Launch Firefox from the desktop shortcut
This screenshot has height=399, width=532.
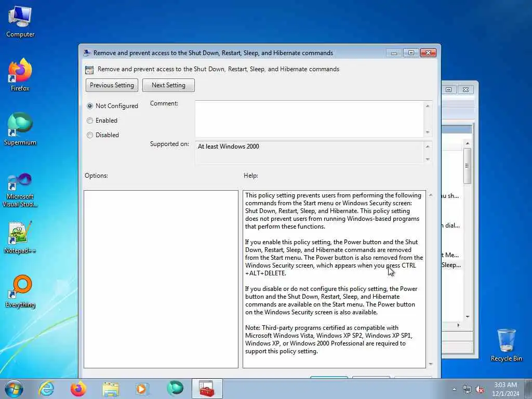[20, 75]
